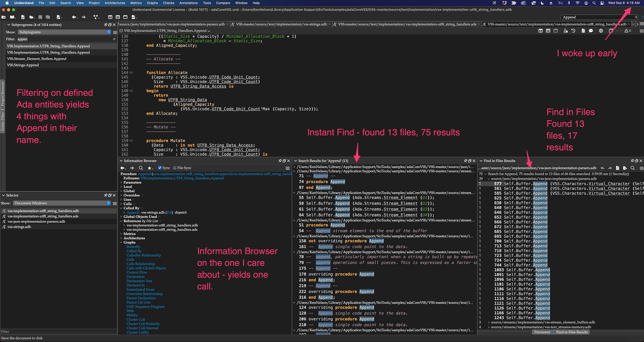Image resolution: width=644 pixels, height=342 pixels.
Task: Click the globe icon in the editor toolbar
Action: pos(601,31)
